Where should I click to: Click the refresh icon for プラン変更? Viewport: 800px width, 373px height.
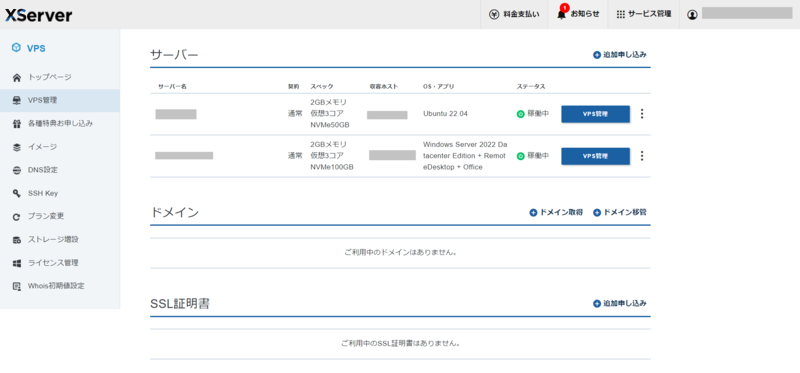[x=17, y=217]
